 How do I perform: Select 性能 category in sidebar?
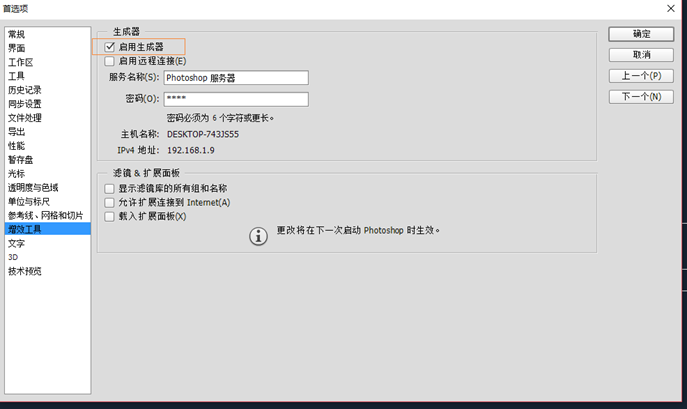tap(17, 146)
